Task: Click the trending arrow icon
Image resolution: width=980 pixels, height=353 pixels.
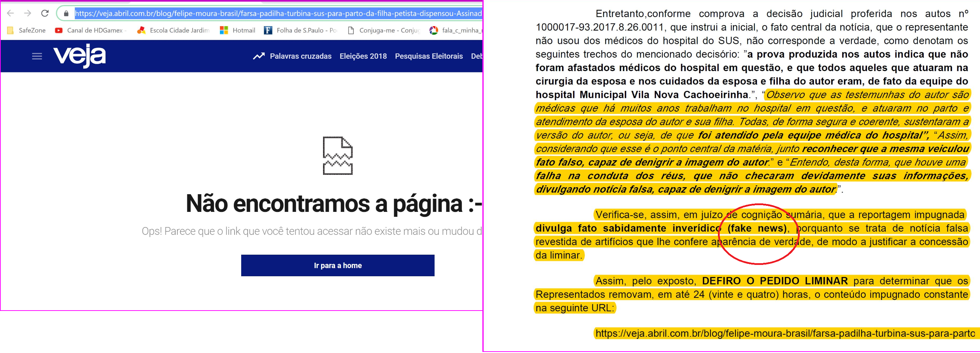Action: coord(259,56)
